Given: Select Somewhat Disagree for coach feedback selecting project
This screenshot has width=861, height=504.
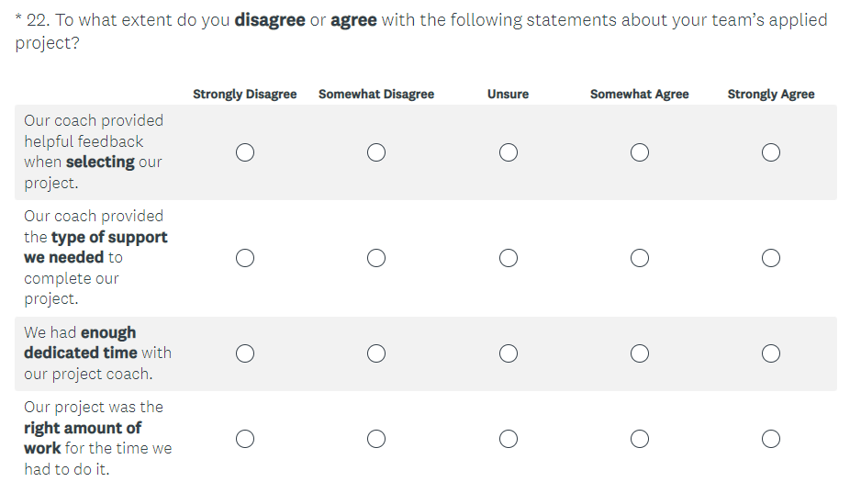Looking at the screenshot, I should (x=376, y=152).
